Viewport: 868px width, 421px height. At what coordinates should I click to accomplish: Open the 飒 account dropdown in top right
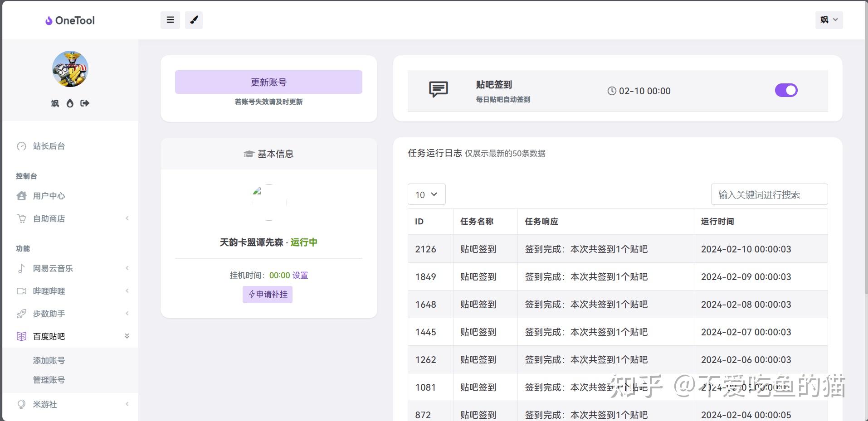(x=829, y=20)
